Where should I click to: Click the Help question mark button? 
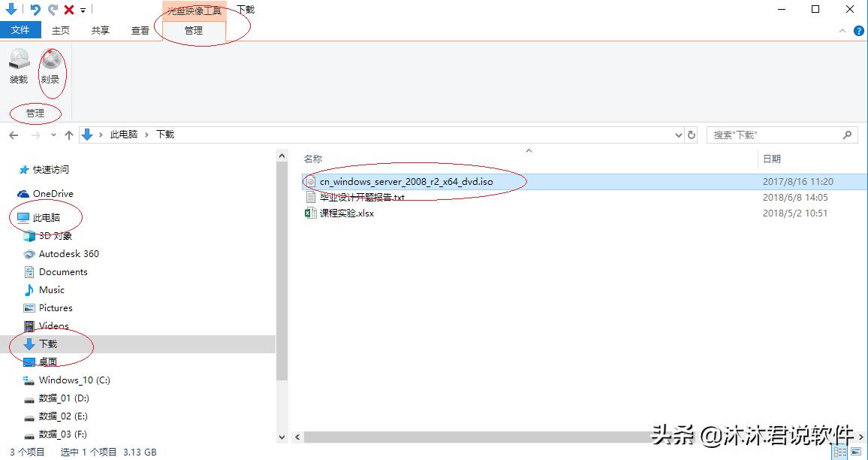point(857,30)
